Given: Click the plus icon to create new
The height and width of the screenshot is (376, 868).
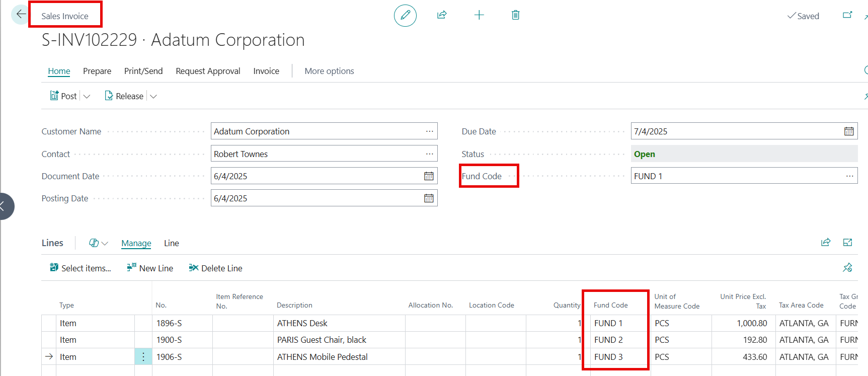Looking at the screenshot, I should (x=479, y=15).
